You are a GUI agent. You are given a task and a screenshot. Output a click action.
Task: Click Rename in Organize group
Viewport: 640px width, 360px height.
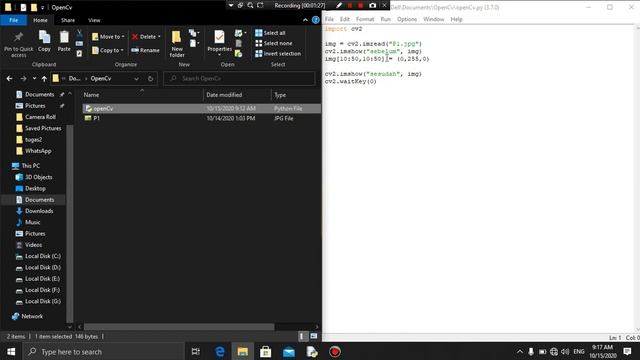145,50
